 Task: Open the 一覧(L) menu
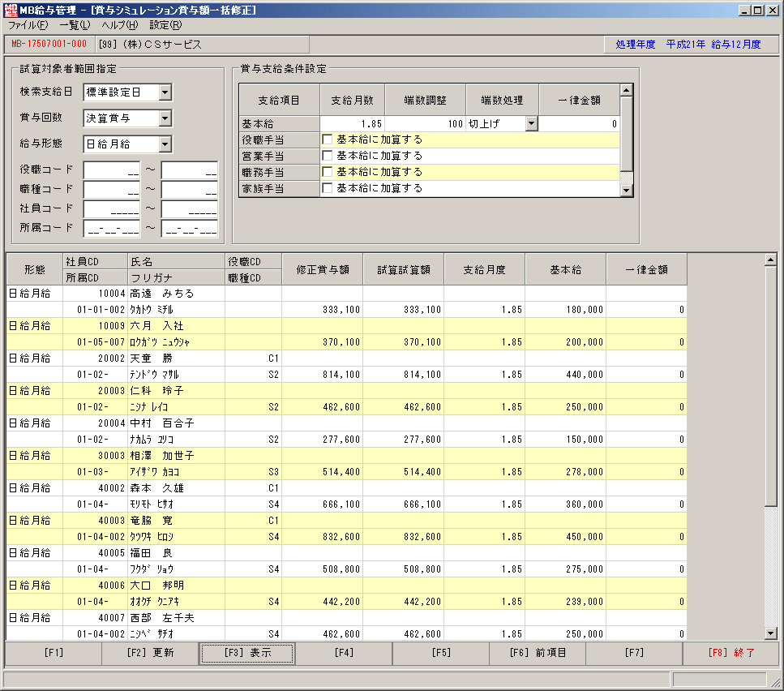(75, 25)
